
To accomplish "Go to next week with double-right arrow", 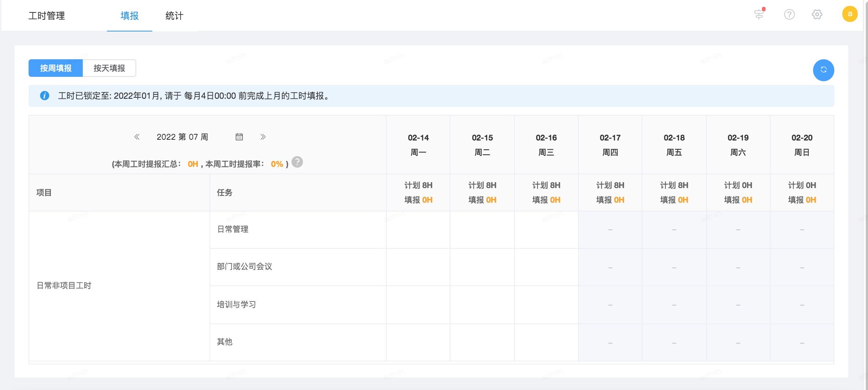I will pos(263,137).
